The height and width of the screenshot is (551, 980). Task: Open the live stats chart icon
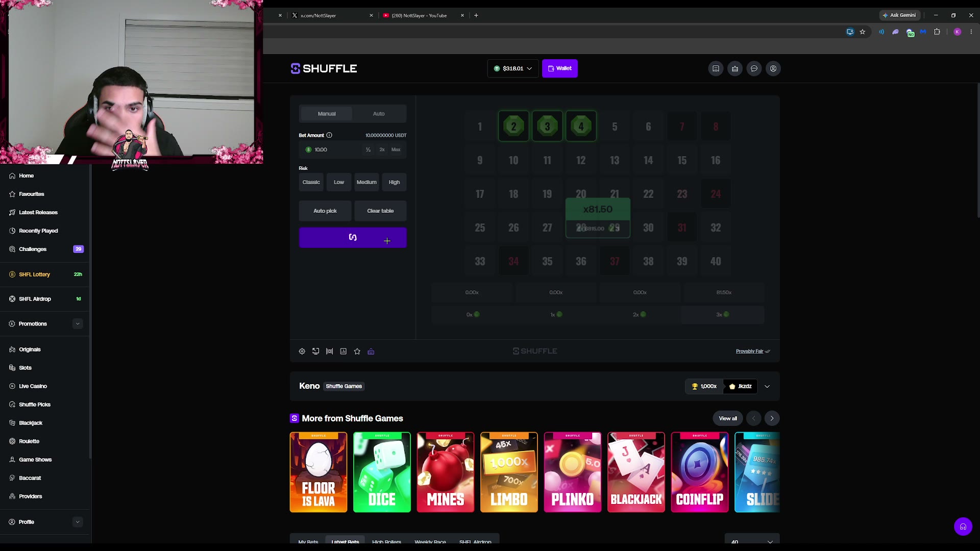click(x=344, y=352)
